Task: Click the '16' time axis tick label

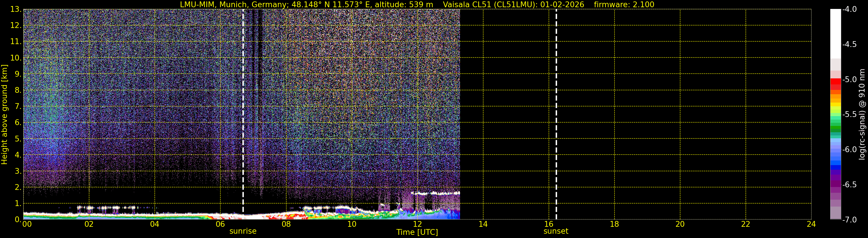Action: (x=549, y=224)
